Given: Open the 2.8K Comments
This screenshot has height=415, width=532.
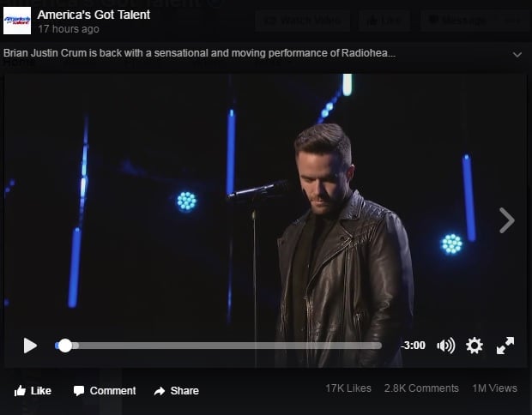Looking at the screenshot, I should click(421, 388).
